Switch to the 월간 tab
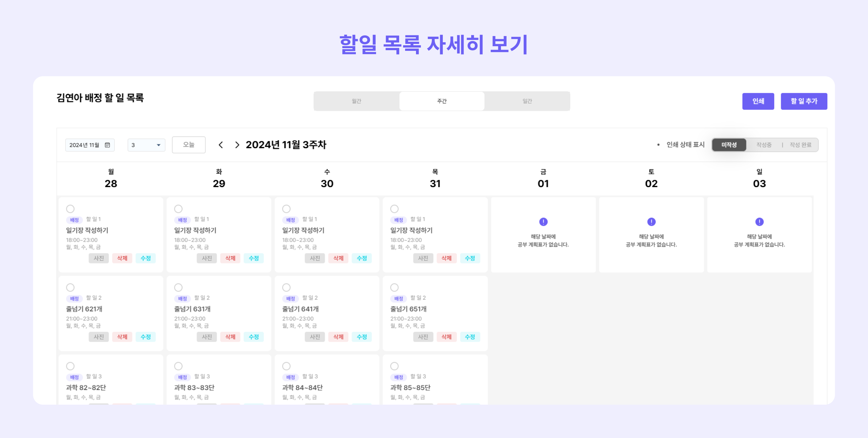 tap(356, 101)
